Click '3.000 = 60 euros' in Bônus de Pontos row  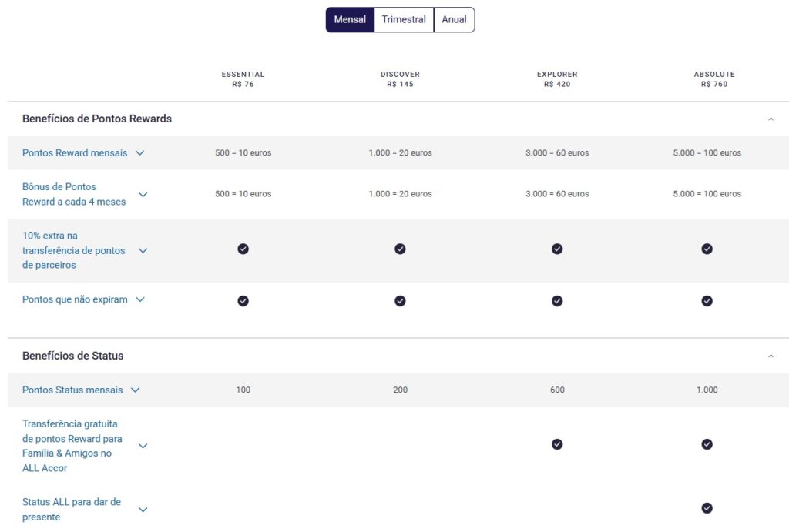point(557,194)
